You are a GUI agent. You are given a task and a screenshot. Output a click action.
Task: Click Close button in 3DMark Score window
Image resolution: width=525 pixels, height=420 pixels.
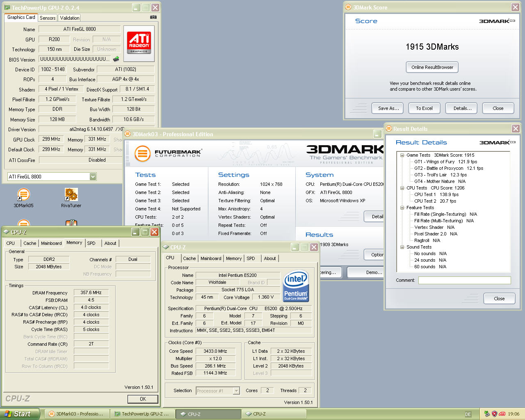pyautogui.click(x=498, y=108)
